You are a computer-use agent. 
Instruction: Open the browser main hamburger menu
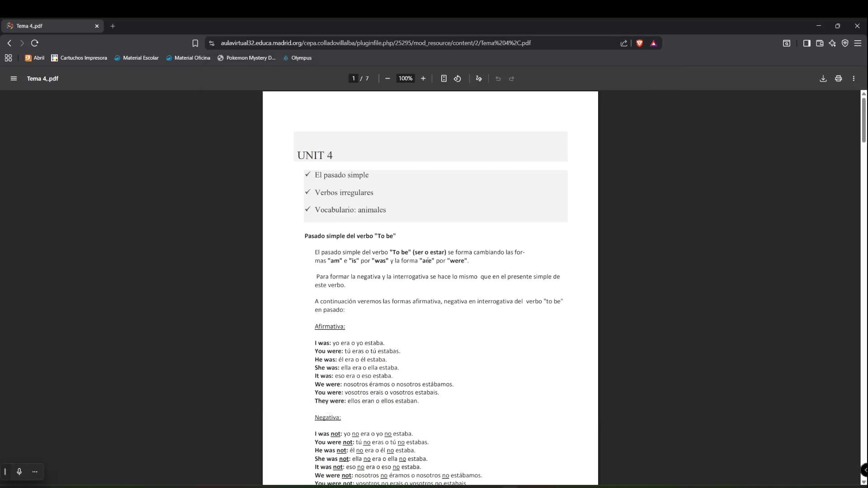[x=858, y=43]
